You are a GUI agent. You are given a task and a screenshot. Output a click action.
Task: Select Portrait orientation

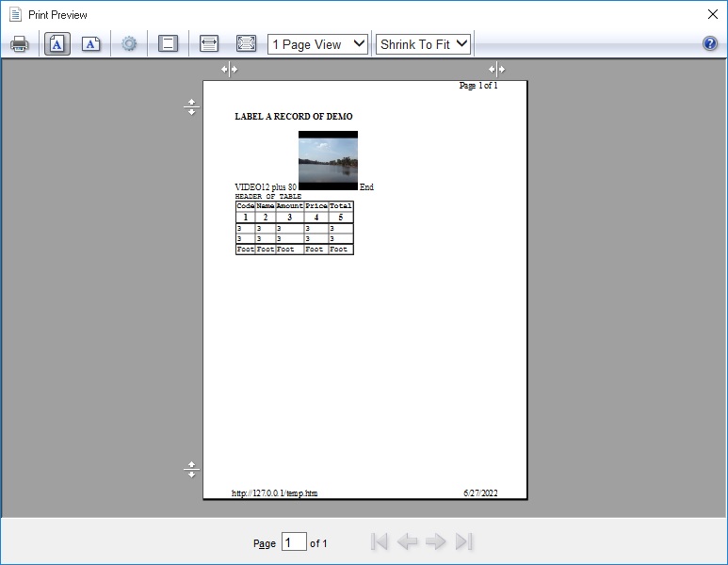click(x=57, y=44)
